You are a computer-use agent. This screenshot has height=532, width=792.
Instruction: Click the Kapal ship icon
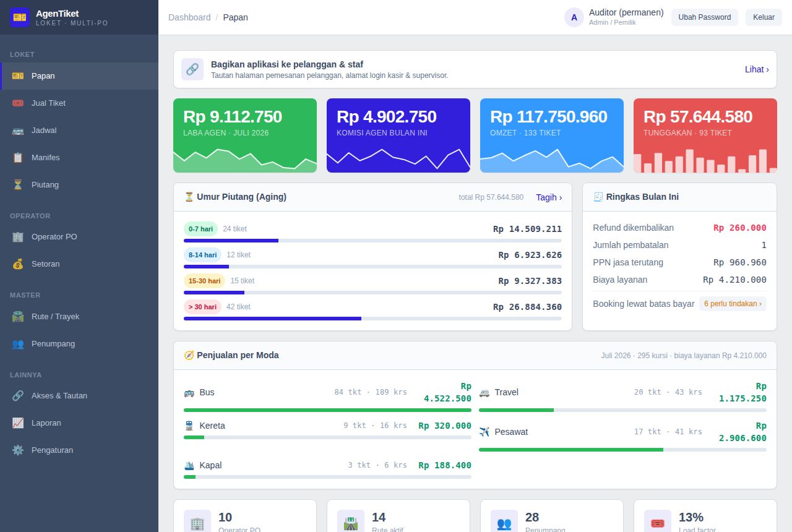coord(189,465)
